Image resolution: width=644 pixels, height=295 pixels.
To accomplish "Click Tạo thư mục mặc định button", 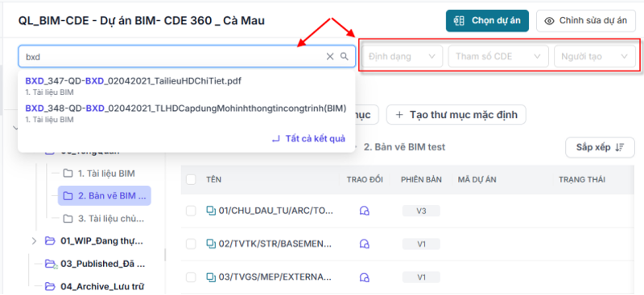I will 456,115.
